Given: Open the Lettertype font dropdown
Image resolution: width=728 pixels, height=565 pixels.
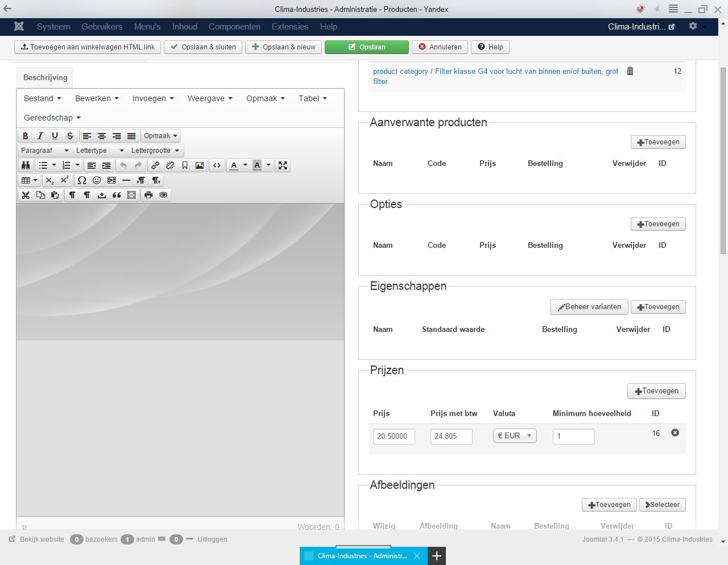Looking at the screenshot, I should coord(100,151).
